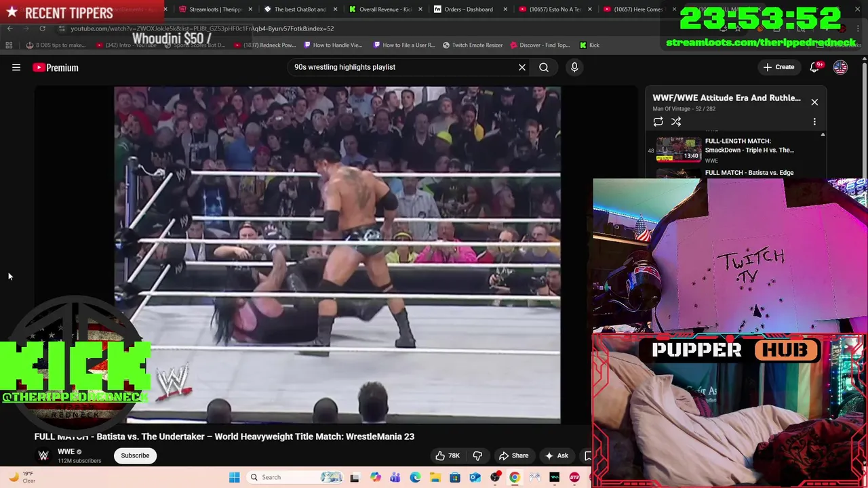
Task: Open Task View on taskbar
Action: click(354, 477)
